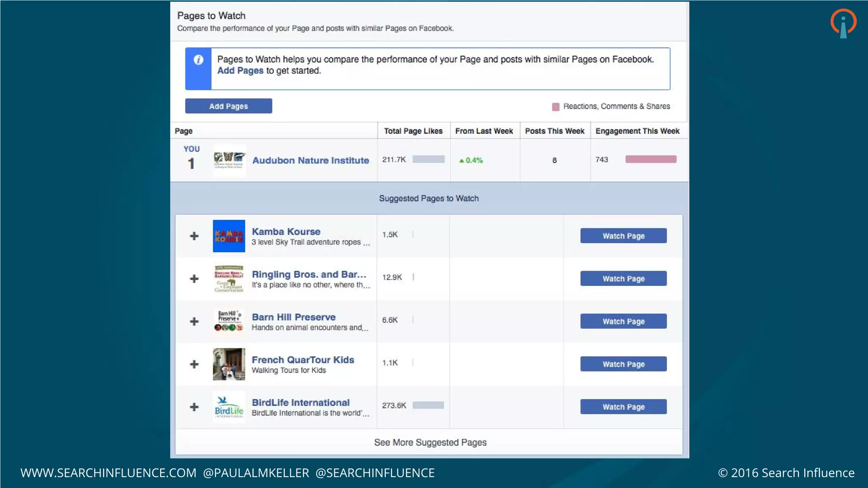This screenshot has height=488, width=868.
Task: Click the Total Page Likes column header
Action: (413, 131)
